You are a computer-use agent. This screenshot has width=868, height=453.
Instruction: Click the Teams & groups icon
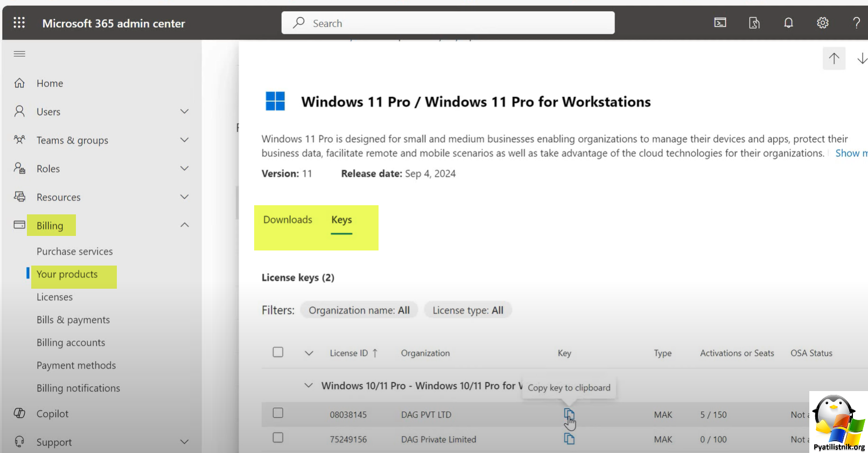19,140
